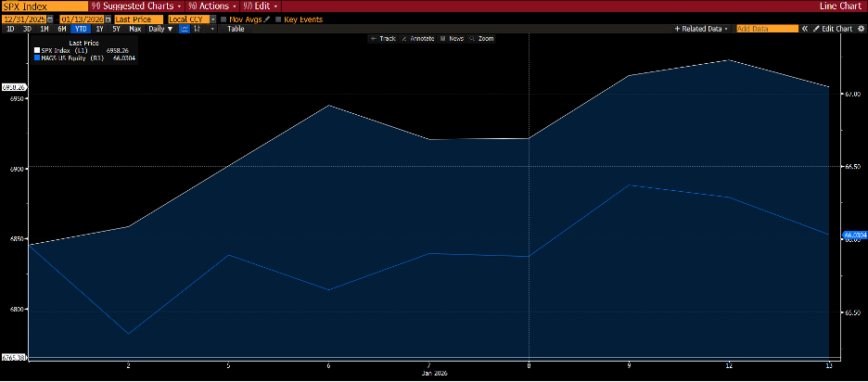Select the line chart type icon
Image resolution: width=868 pixels, height=382 pixels.
pos(185,29)
